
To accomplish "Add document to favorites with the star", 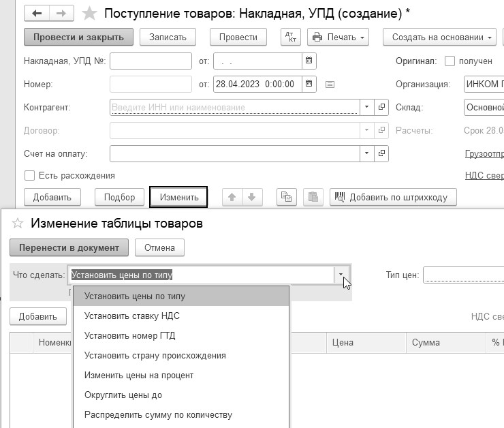I will 89,14.
